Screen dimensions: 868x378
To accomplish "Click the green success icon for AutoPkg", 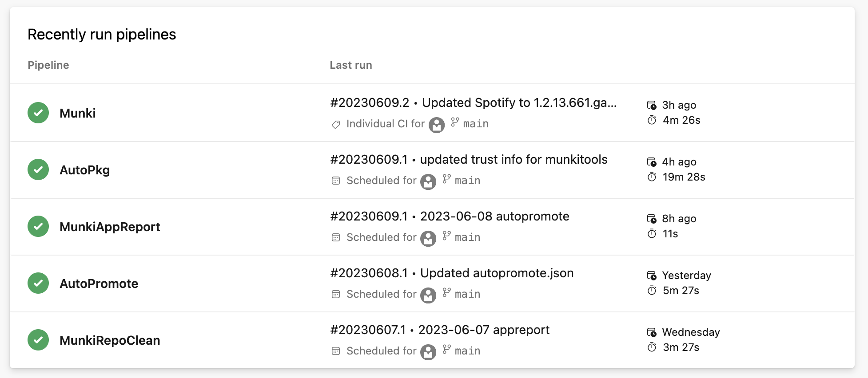I will tap(38, 169).
